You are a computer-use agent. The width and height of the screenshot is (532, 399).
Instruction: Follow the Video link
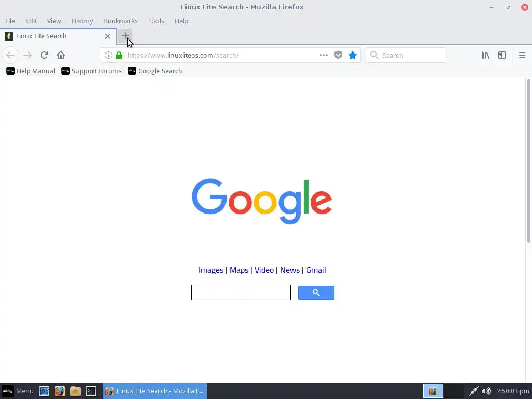click(x=264, y=270)
